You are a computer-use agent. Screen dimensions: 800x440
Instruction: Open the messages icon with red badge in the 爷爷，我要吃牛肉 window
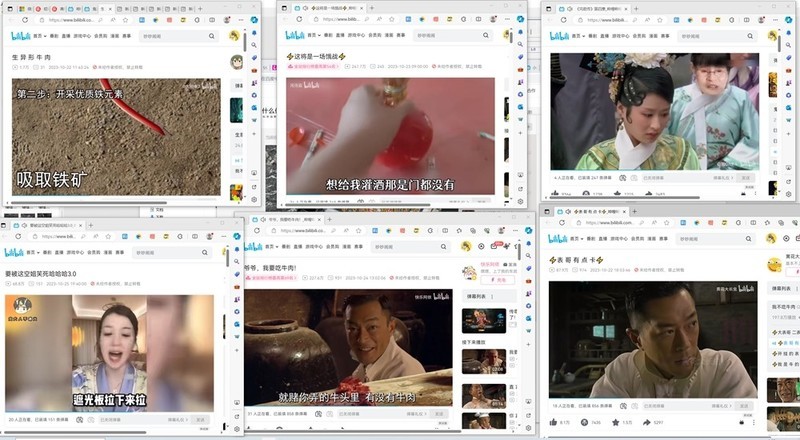click(x=494, y=246)
